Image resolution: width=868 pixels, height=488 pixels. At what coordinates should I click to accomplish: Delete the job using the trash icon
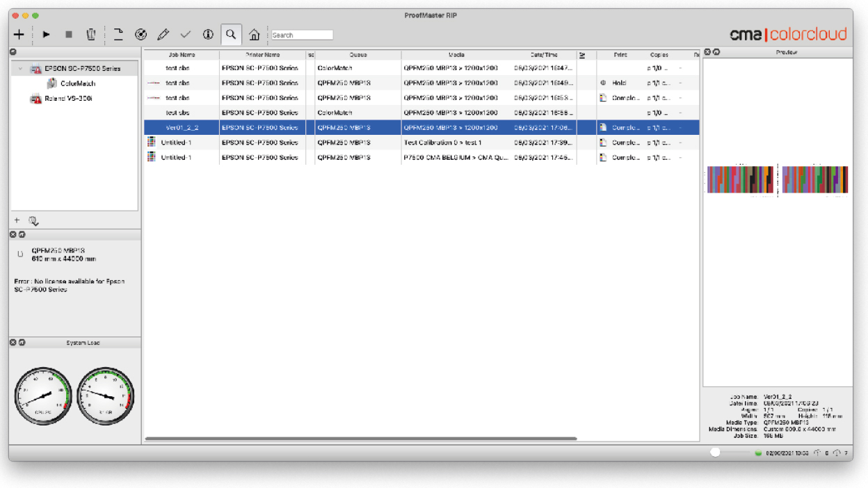click(91, 34)
